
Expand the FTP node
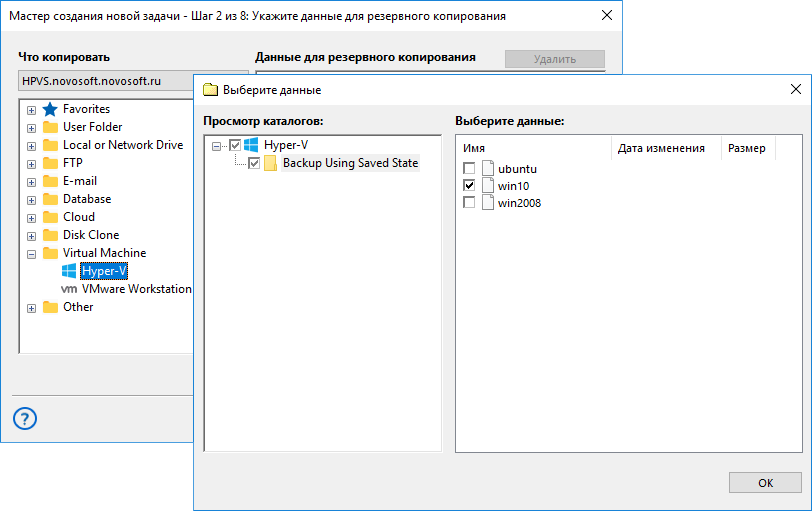click(32, 164)
